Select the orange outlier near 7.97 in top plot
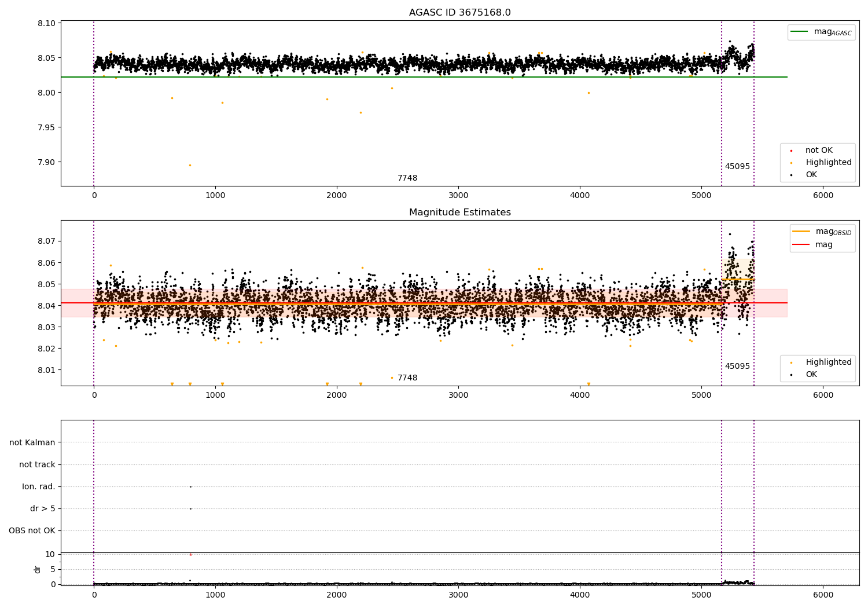The height and width of the screenshot is (608, 868). click(x=361, y=112)
